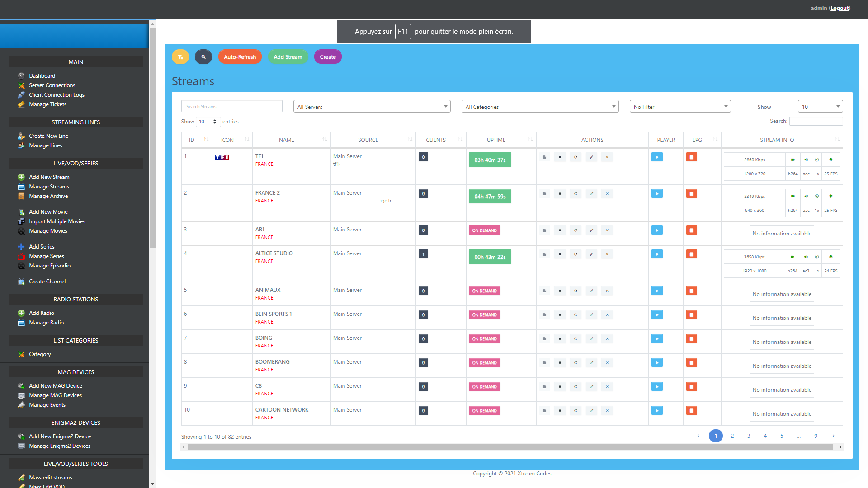Screen dimensions: 868x488
Task: Open the All Servers dropdown
Action: pyautogui.click(x=372, y=107)
